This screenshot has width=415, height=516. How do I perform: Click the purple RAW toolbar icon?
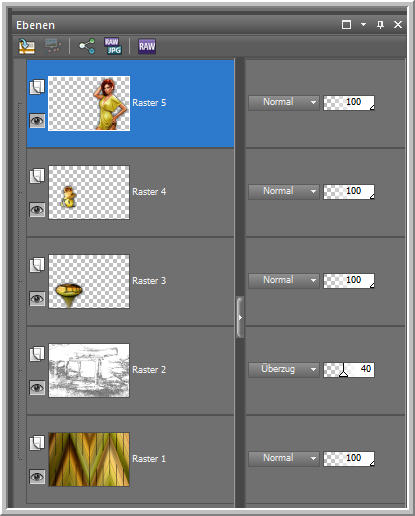(x=147, y=46)
